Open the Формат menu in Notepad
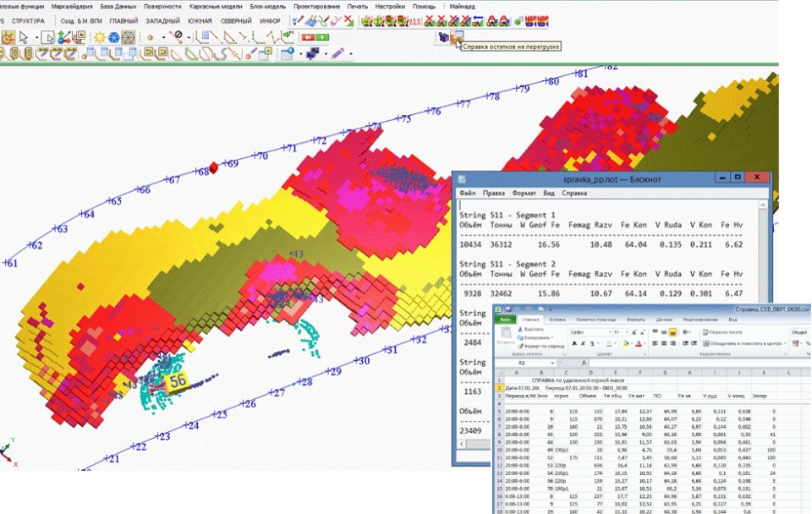Viewport: 812px width, 514px height. pos(524,193)
